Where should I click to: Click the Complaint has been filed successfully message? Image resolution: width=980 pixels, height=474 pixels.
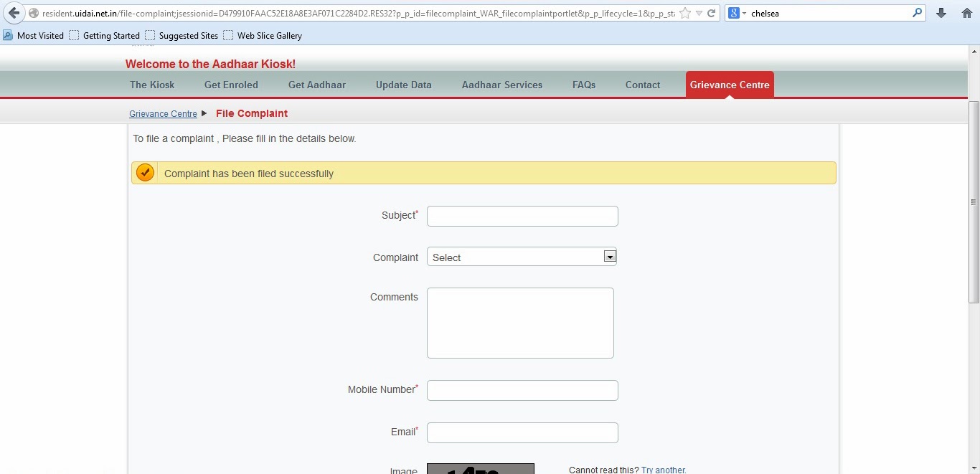249,174
